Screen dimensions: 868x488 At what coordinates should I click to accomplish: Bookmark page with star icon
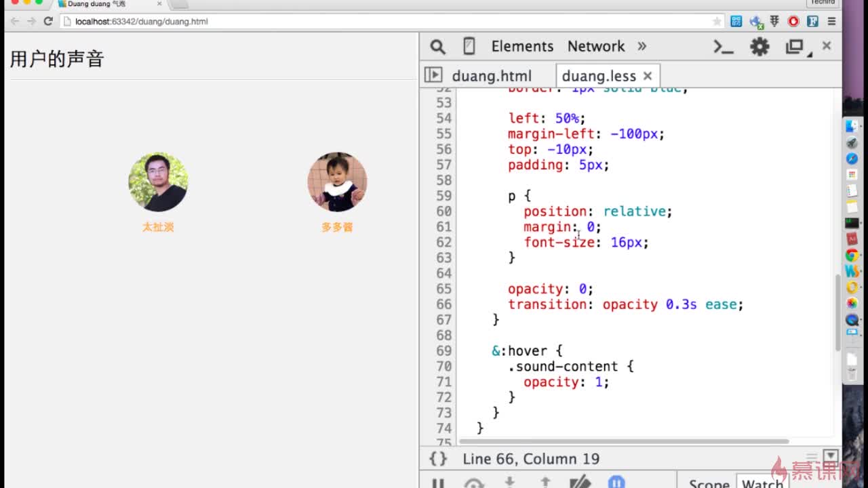[x=717, y=21]
